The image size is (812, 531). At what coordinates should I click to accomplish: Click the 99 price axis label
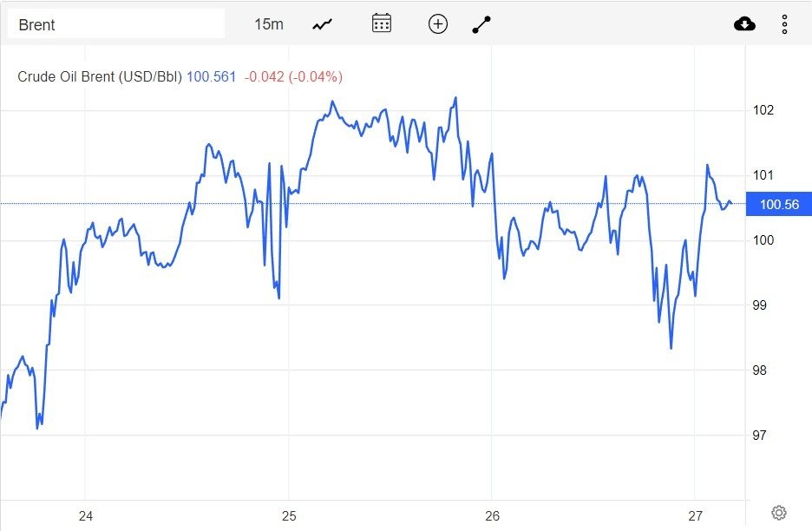click(761, 305)
